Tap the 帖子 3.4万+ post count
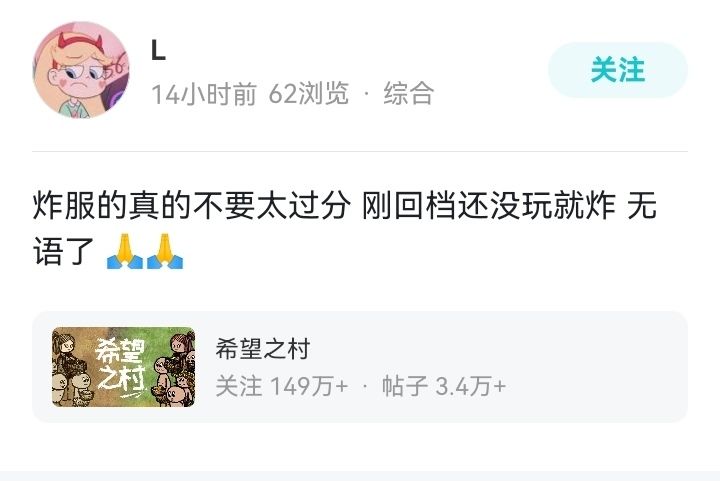Image resolution: width=720 pixels, height=481 pixels. (444, 386)
